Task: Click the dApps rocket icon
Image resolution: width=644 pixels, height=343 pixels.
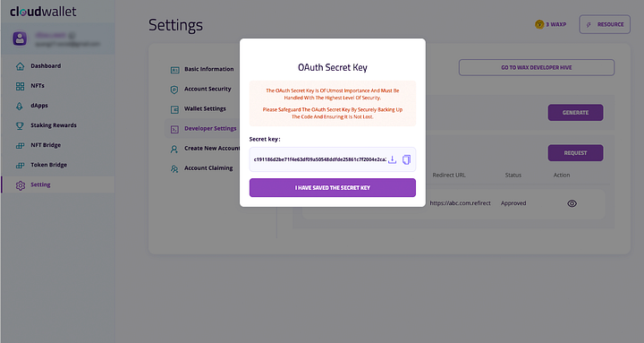Action: tap(20, 106)
